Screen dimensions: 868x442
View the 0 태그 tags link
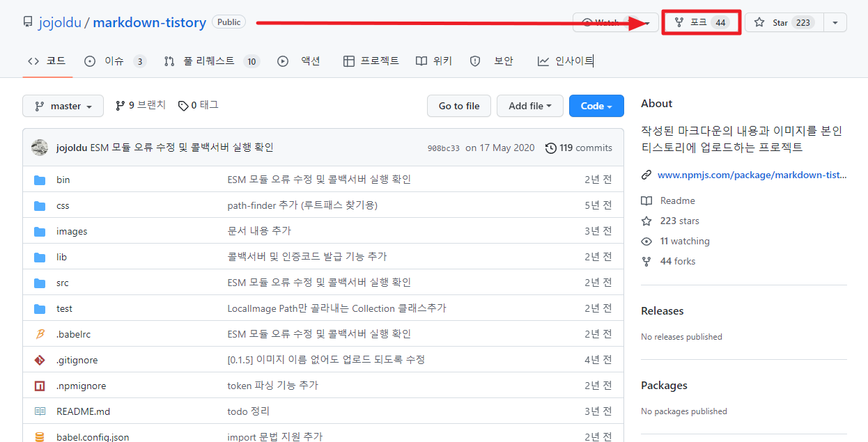tap(198, 105)
